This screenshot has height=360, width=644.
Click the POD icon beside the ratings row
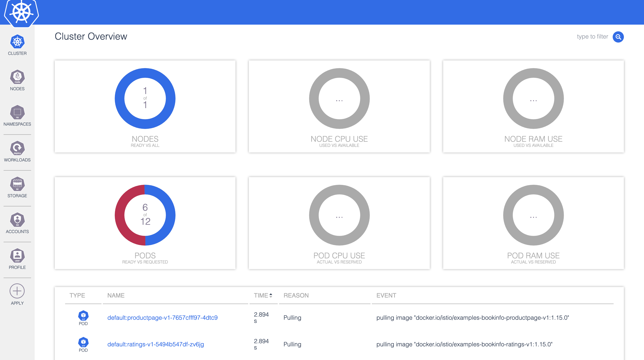(83, 343)
